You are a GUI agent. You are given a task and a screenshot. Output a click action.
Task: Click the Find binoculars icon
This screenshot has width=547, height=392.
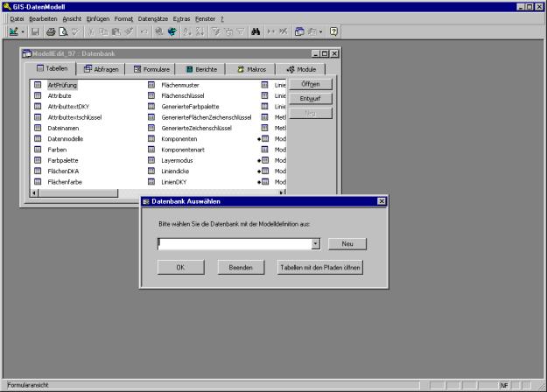click(255, 31)
